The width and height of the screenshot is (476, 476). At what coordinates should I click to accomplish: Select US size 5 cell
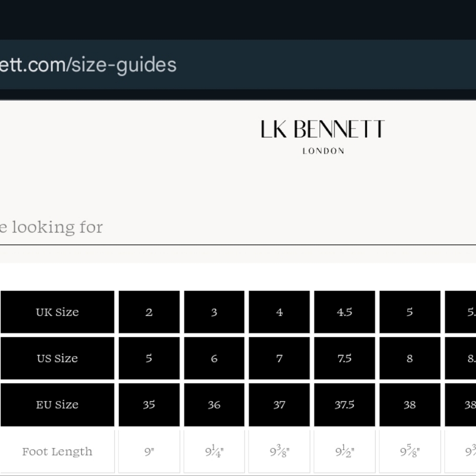pyautogui.click(x=149, y=358)
